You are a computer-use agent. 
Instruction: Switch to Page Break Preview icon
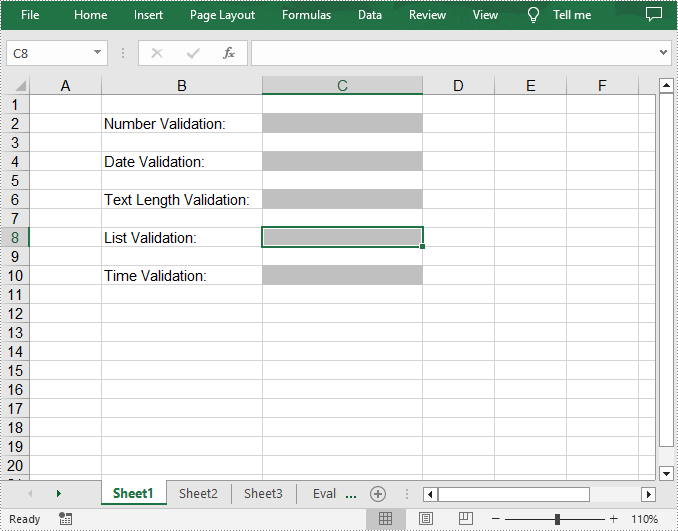click(465, 518)
